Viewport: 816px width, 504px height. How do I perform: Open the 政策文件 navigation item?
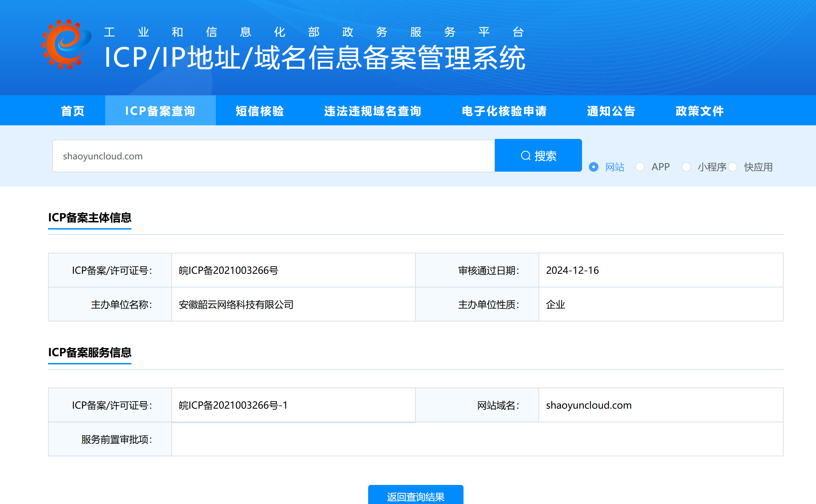click(700, 111)
